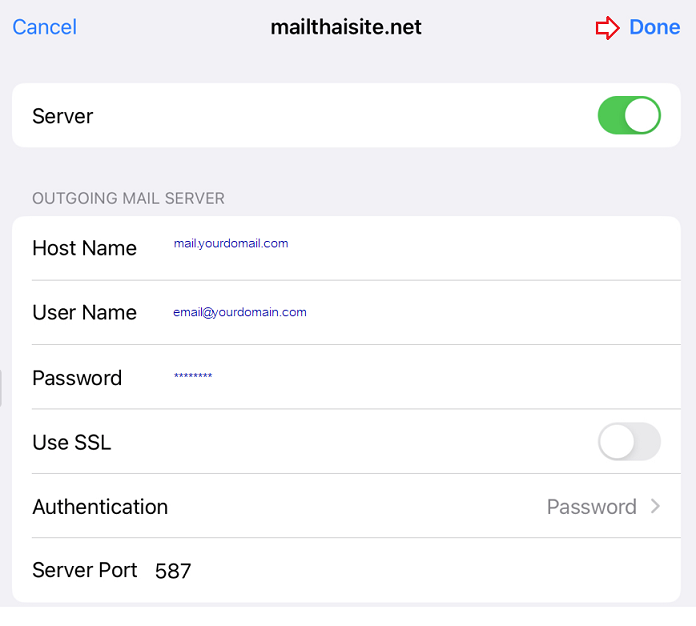The width and height of the screenshot is (696, 626).
Task: Turn off the Server switch
Action: click(x=629, y=115)
